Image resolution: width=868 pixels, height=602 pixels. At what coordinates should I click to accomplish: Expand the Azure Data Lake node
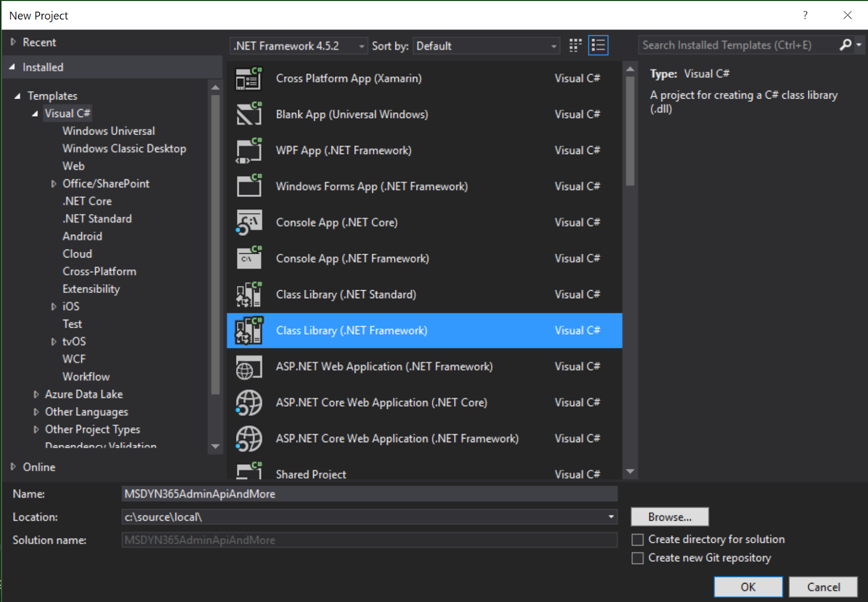(x=36, y=394)
